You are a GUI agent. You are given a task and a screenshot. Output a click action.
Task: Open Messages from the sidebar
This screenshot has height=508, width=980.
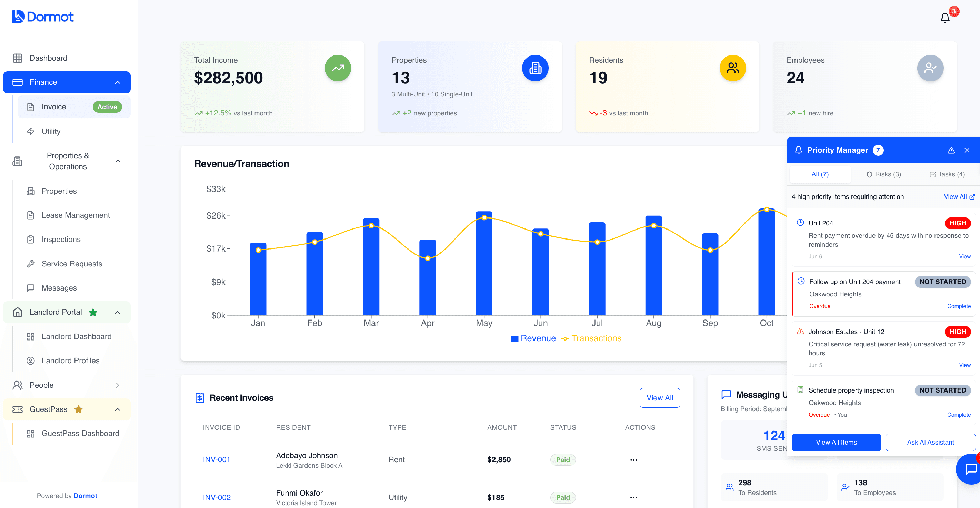coord(59,288)
